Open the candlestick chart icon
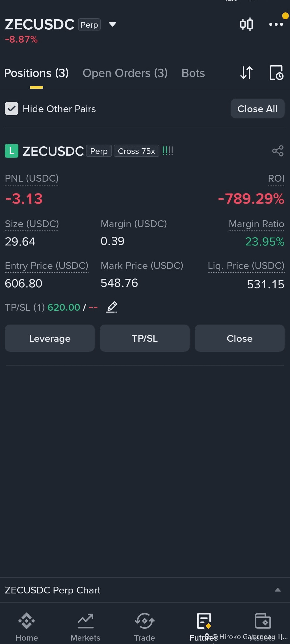This screenshot has width=290, height=644. 246,24
